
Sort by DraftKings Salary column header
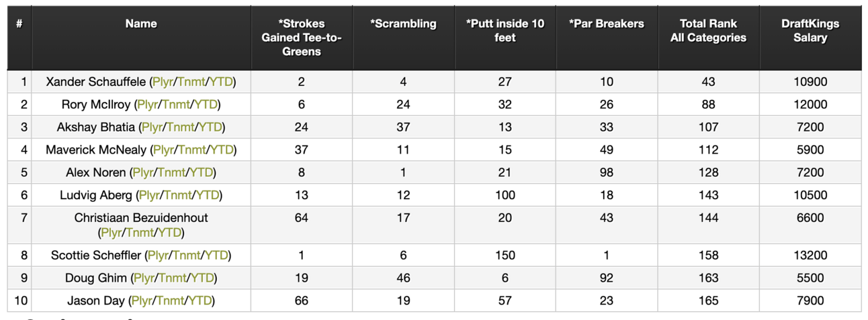pyautogui.click(x=810, y=31)
